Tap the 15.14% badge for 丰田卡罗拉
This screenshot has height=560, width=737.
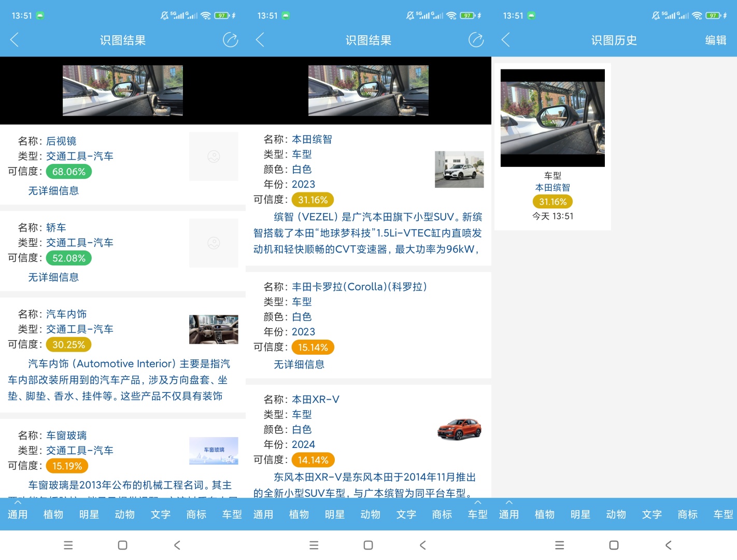click(313, 347)
